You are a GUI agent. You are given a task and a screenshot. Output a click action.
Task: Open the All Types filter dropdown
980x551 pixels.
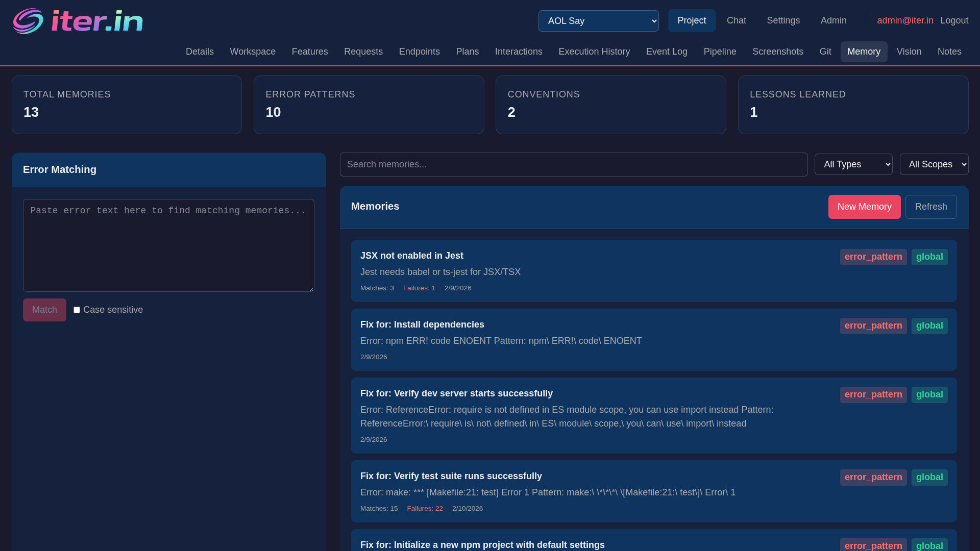pyautogui.click(x=853, y=164)
